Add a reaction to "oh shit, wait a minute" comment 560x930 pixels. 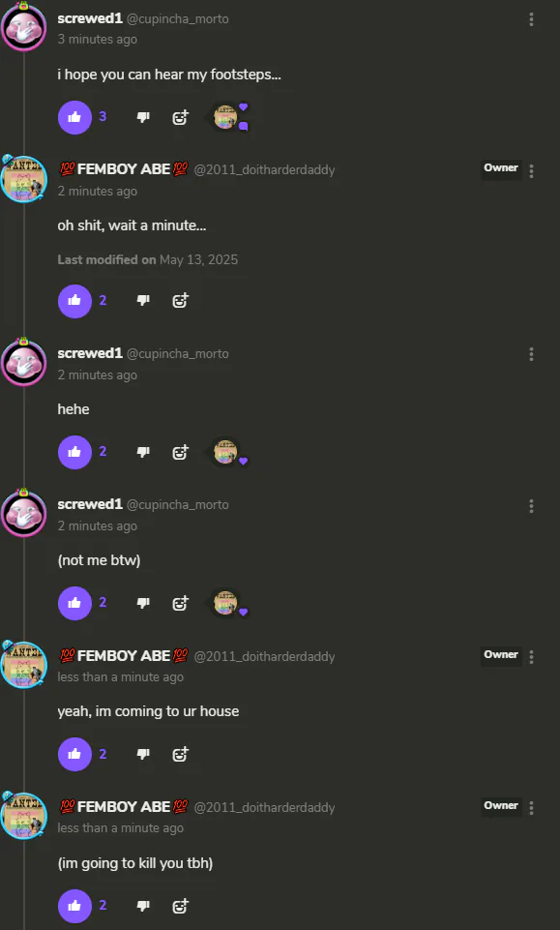click(x=180, y=301)
